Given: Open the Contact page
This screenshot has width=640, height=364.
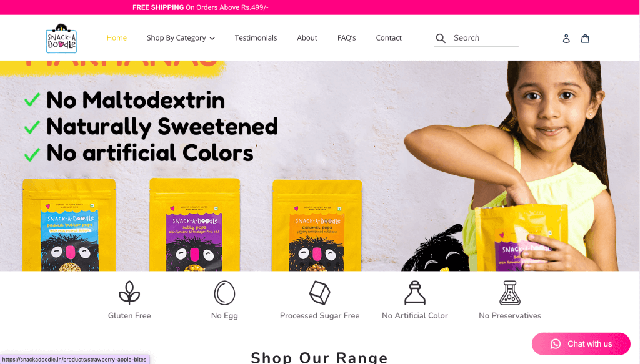Looking at the screenshot, I should pyautogui.click(x=389, y=38).
